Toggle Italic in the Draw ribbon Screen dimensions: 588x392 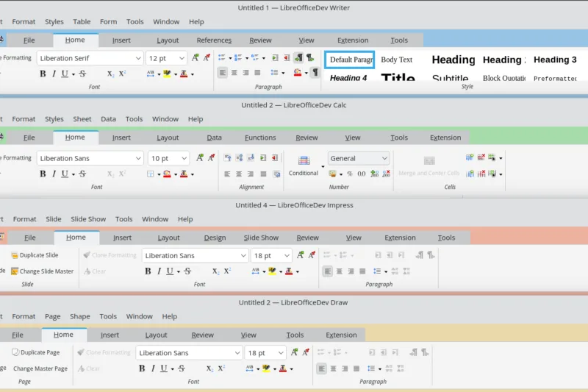[x=153, y=368]
